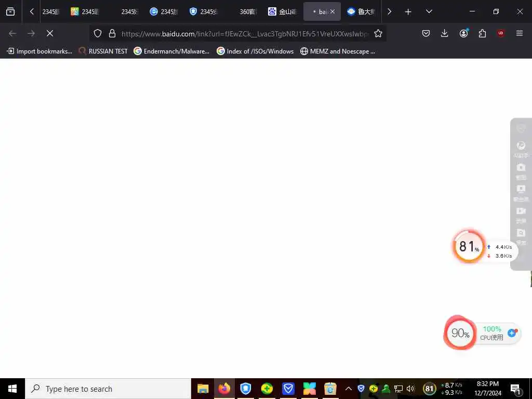Image resolution: width=532 pixels, height=399 pixels.
Task: Open the Endermanch/Malware bookmark
Action: tap(171, 51)
